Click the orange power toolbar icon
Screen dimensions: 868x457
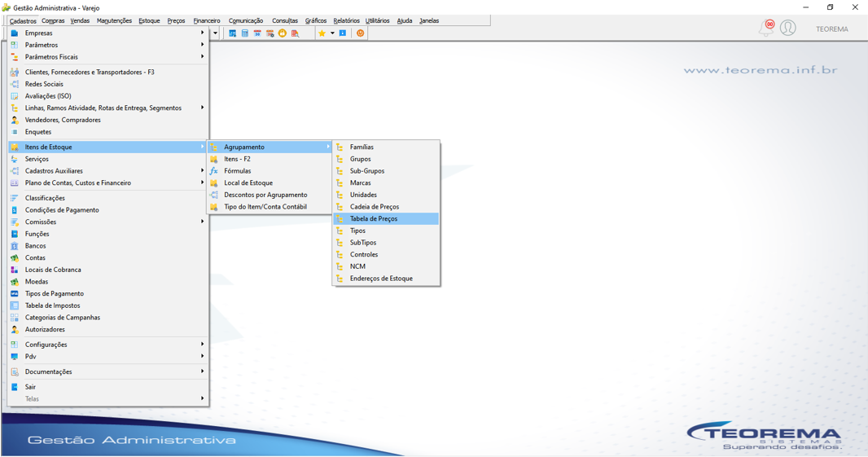tap(361, 33)
